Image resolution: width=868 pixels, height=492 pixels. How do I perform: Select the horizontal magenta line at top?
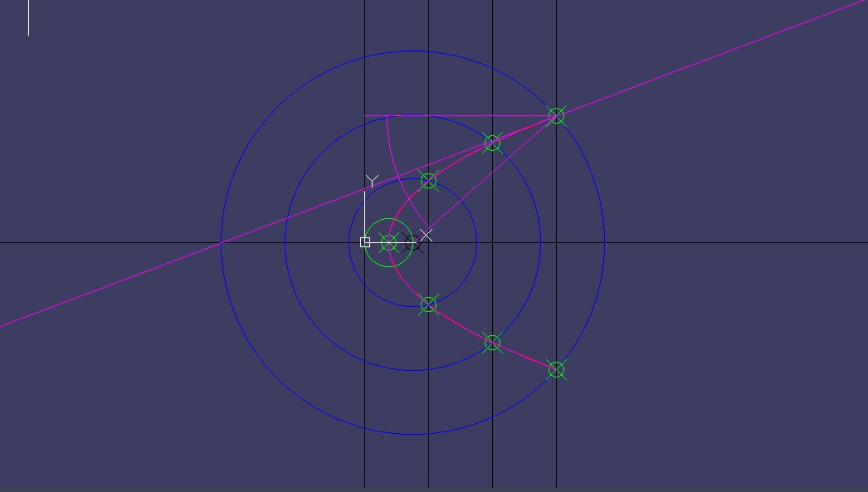coord(456,116)
